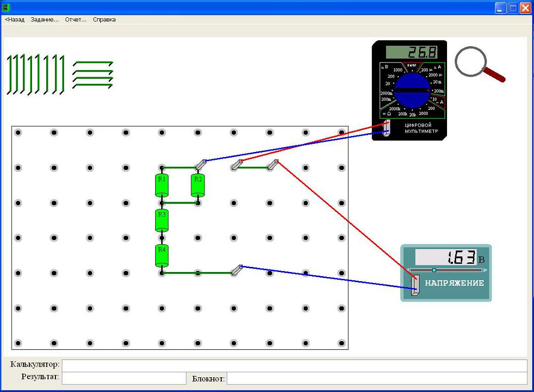The image size is (534, 392).
Task: Increase voltage with the slider's right arrow
Action: [485, 270]
